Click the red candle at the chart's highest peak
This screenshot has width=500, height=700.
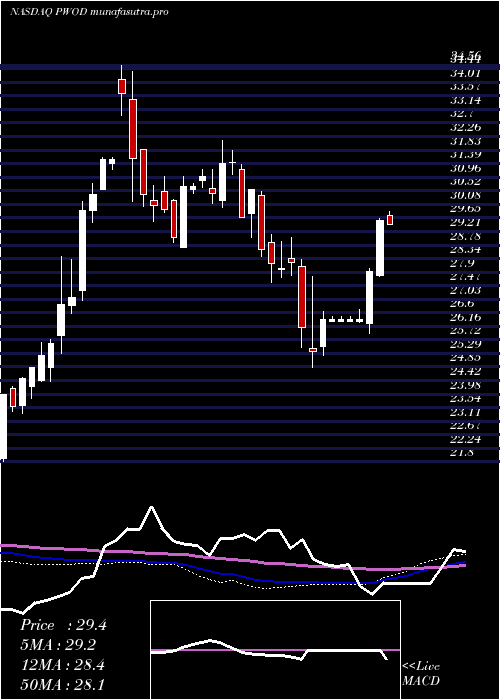[121, 86]
